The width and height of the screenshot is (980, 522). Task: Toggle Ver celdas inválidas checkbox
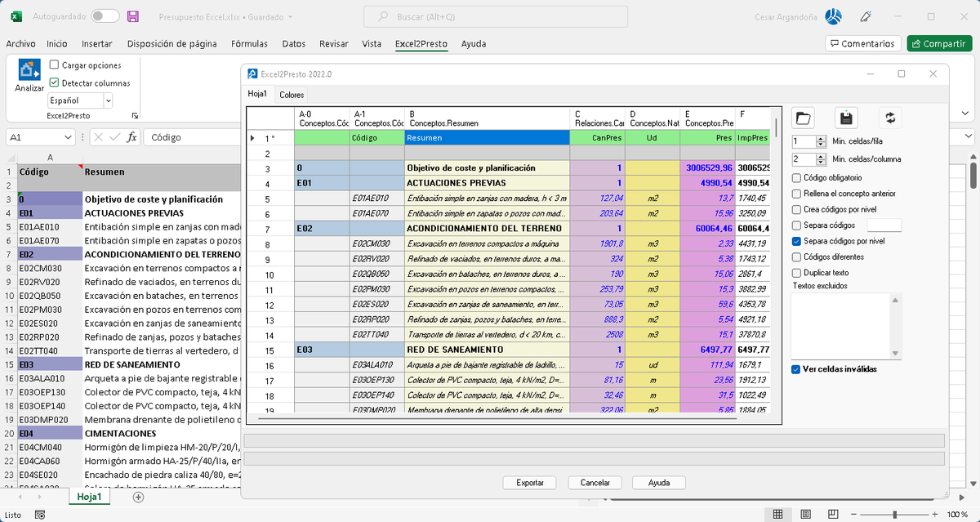[796, 369]
